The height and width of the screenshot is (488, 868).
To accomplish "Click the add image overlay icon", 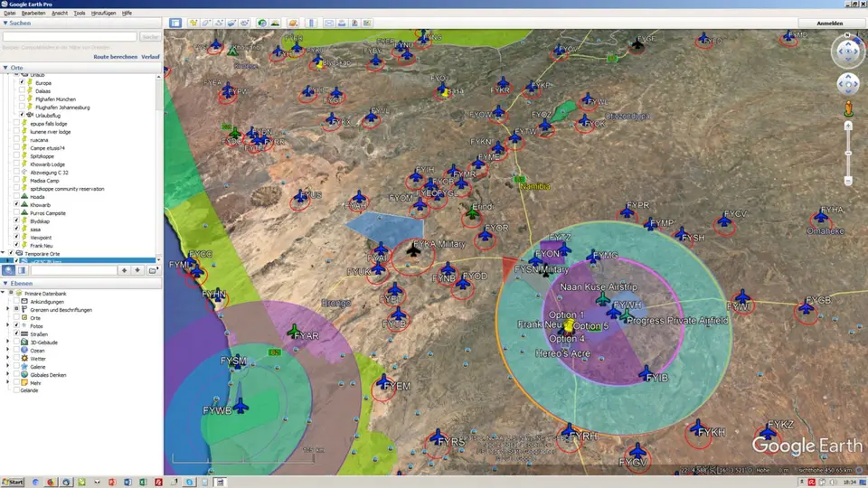I will click(231, 23).
